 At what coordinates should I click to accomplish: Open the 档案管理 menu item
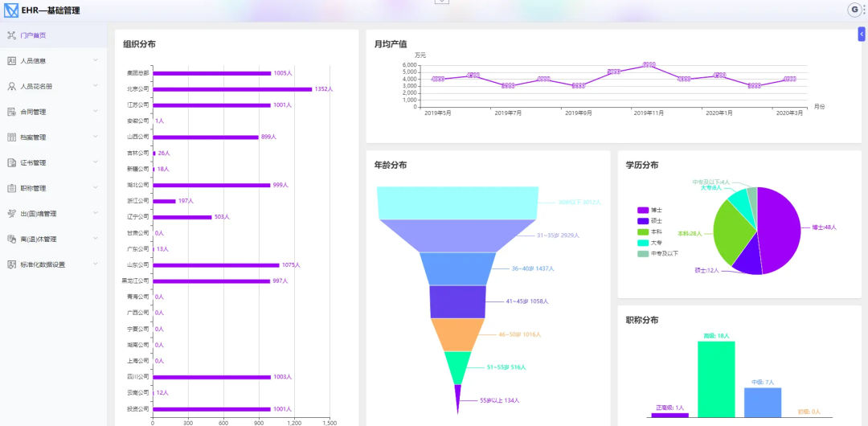click(54, 137)
